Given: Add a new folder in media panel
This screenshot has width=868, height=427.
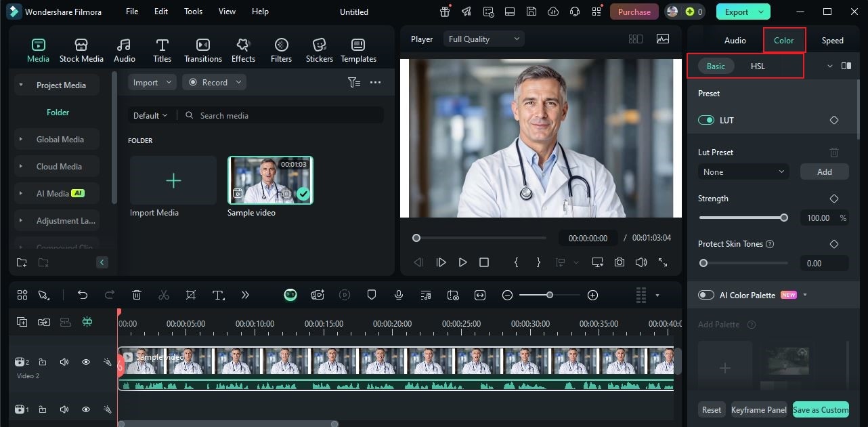Looking at the screenshot, I should (22, 262).
